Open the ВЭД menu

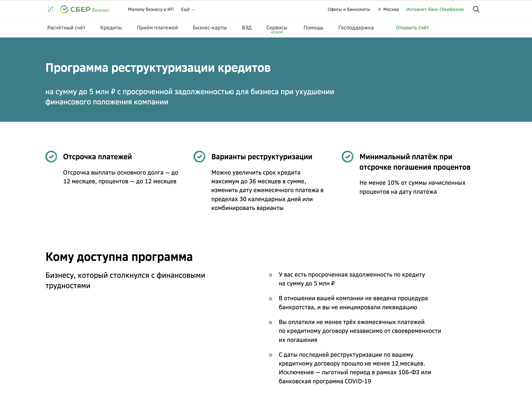point(247,28)
